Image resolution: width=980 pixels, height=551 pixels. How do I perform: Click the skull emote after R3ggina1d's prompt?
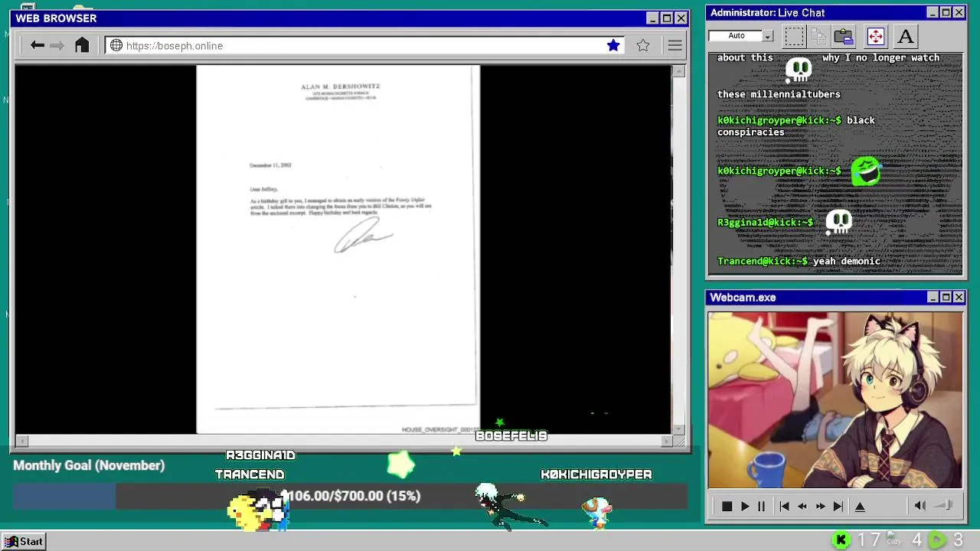[x=838, y=222]
